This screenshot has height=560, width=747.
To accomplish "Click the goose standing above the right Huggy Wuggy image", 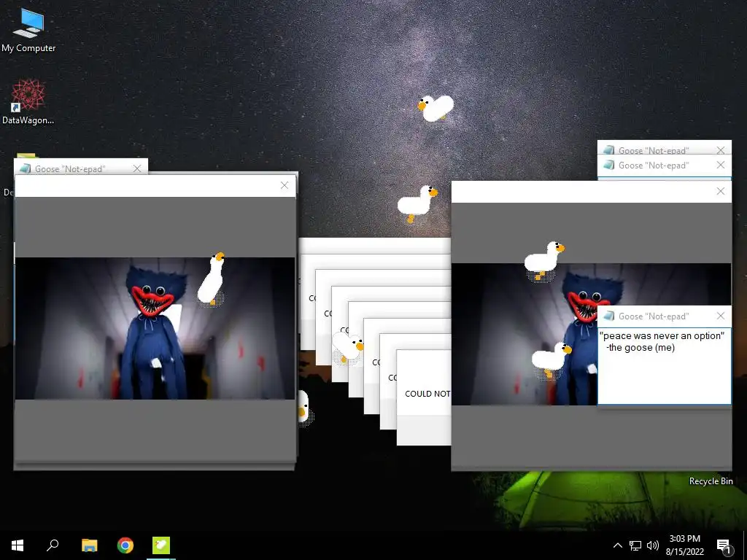I will (x=544, y=260).
